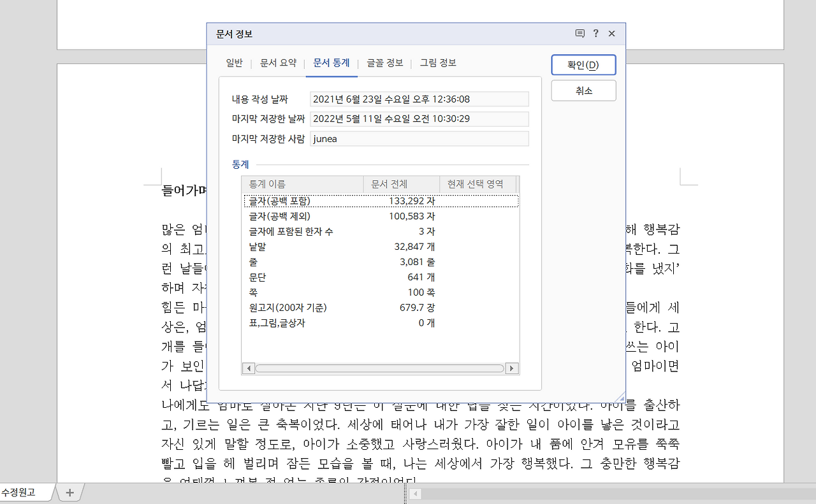Image resolution: width=816 pixels, height=504 pixels.
Task: Click the 현재 선택 영역 column header
Action: click(x=477, y=184)
